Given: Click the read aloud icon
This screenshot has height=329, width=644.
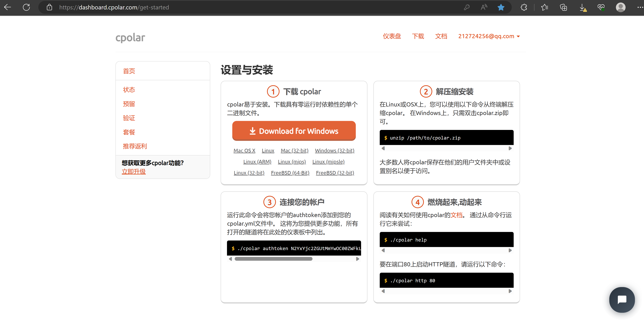Looking at the screenshot, I should [484, 7].
